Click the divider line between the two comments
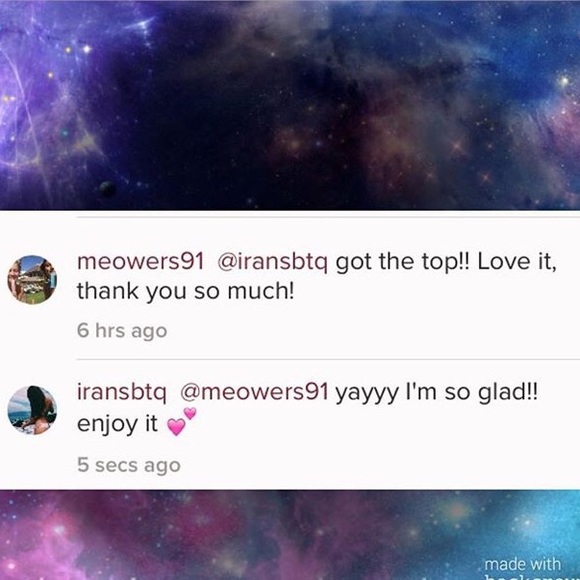Image resolution: width=580 pixels, height=580 pixels. click(x=328, y=359)
